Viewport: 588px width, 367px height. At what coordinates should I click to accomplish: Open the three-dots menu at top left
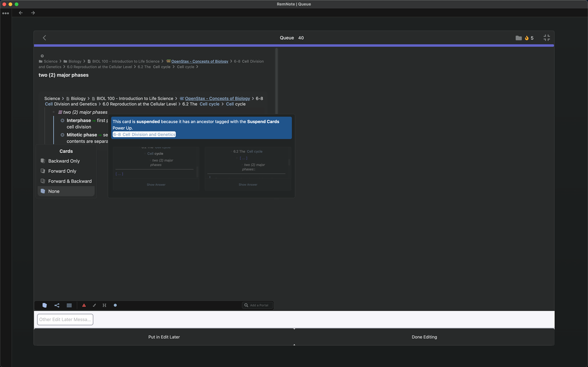coord(6,13)
